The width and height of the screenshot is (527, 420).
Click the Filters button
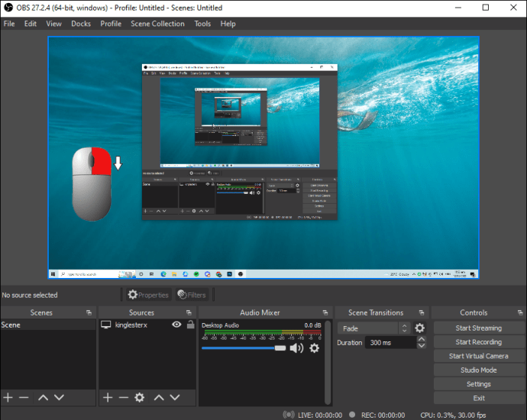(192, 295)
